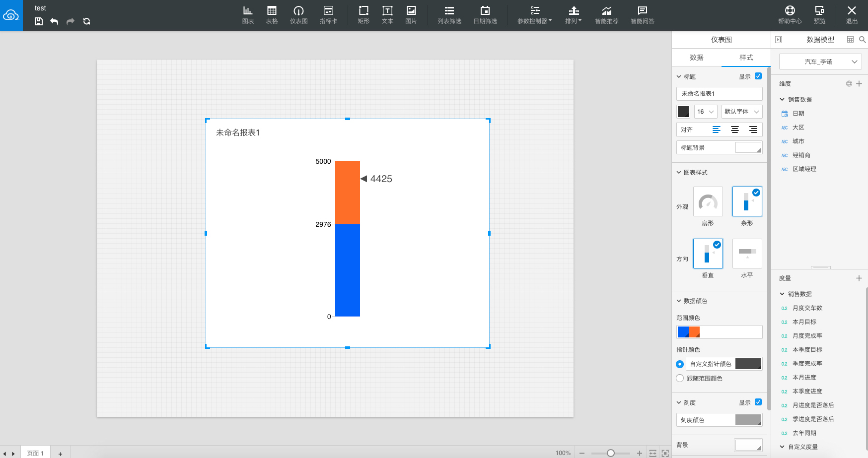Open the 帮助中心 help center
The image size is (868, 458).
click(x=790, y=15)
